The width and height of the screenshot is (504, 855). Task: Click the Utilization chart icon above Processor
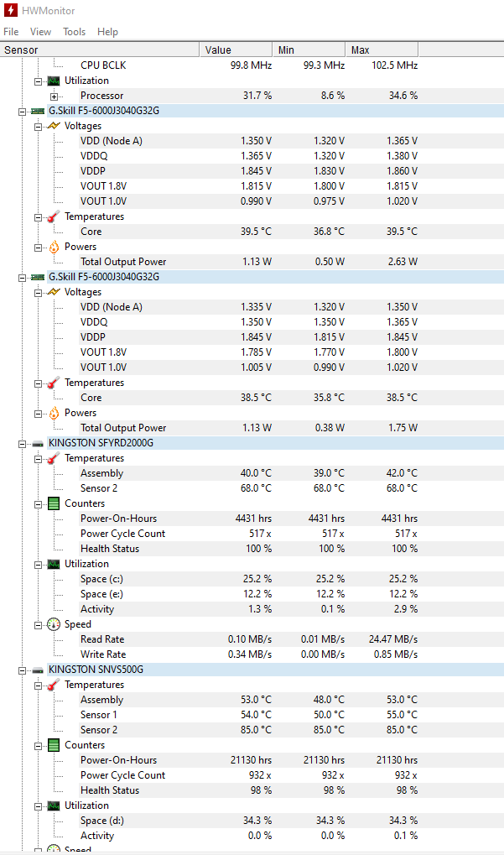pos(54,81)
